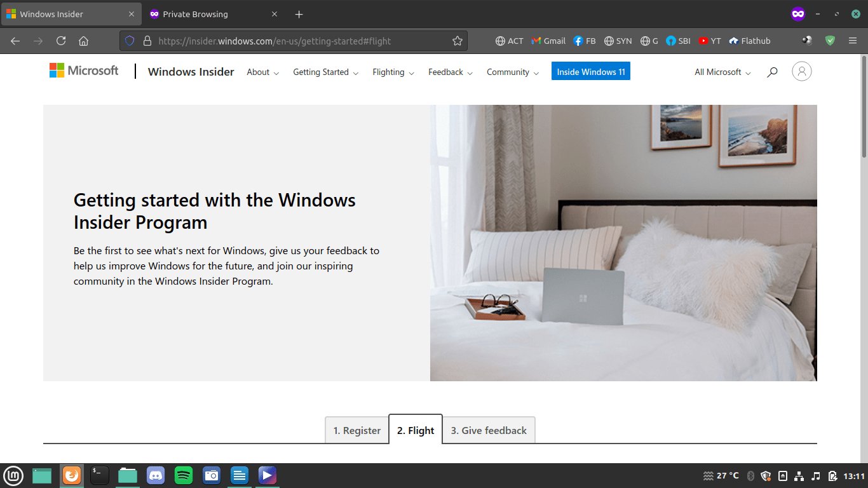Click the private browsing mask indicator
This screenshot has width=868, height=488.
click(798, 14)
